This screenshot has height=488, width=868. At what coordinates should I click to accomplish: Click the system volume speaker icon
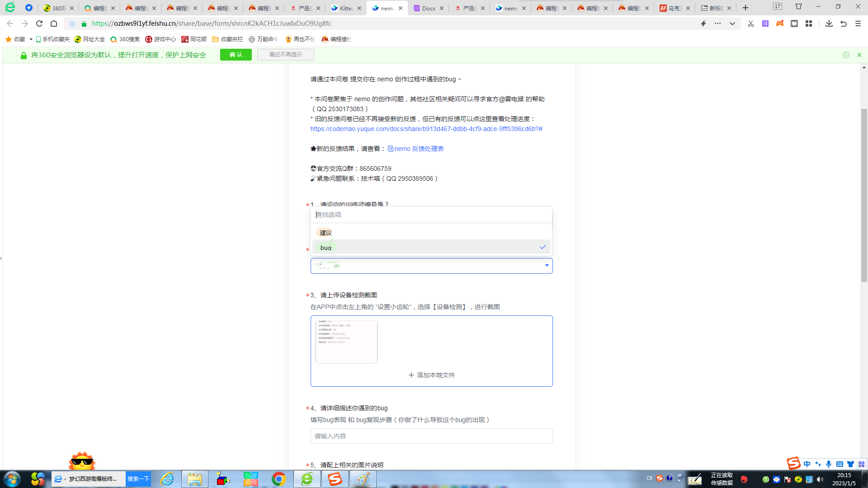tap(820, 479)
